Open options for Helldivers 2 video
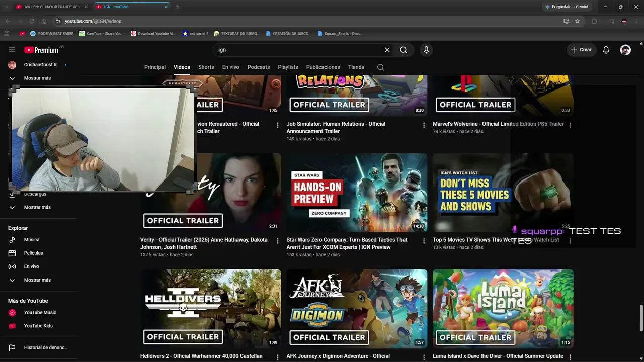The width and height of the screenshot is (644, 362). pyautogui.click(x=278, y=357)
